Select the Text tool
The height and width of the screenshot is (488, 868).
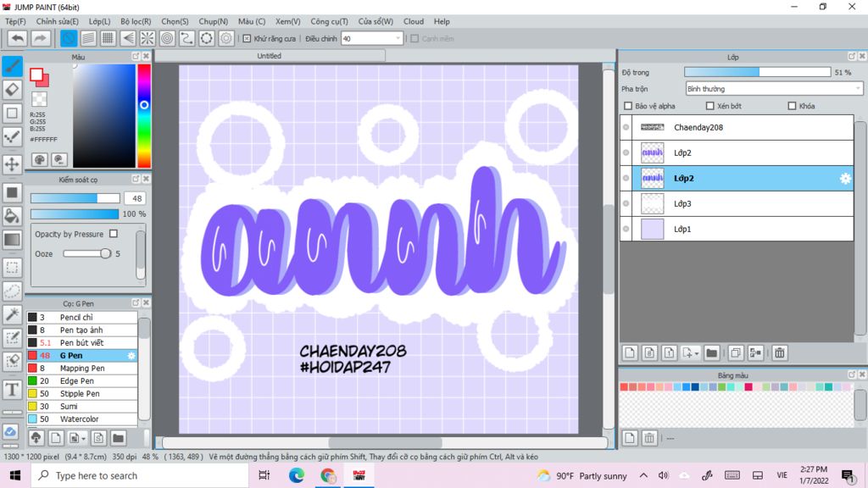point(12,390)
